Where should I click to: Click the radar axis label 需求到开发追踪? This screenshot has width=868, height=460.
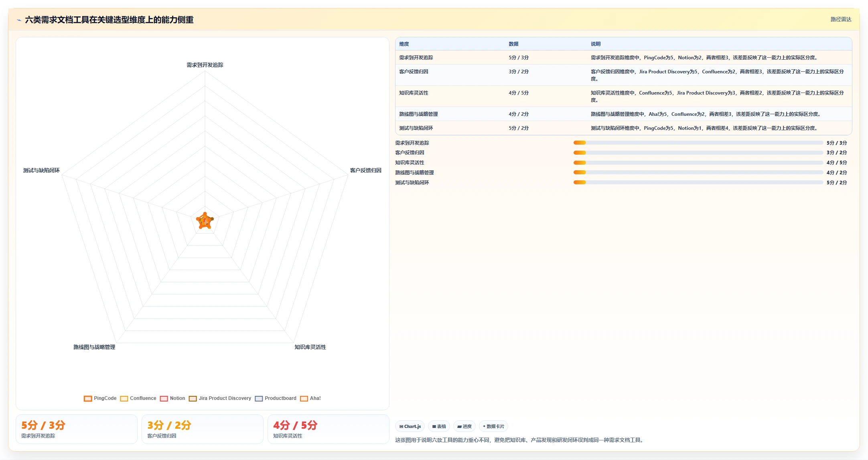tap(205, 65)
